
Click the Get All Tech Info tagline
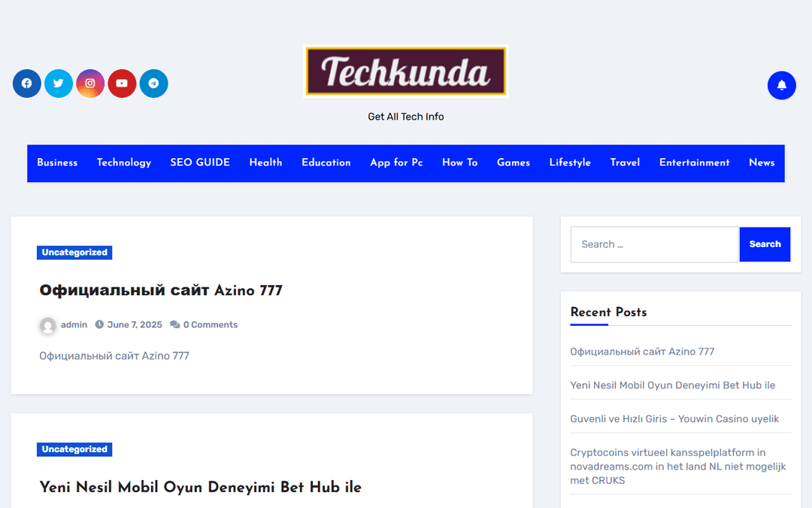tap(406, 117)
